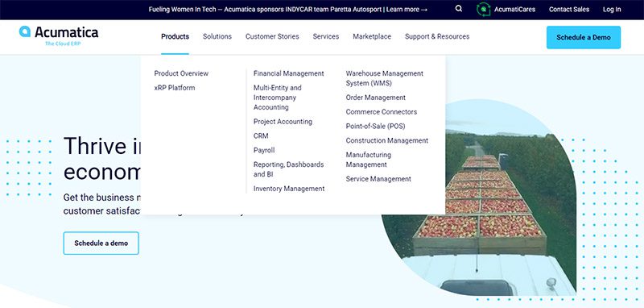
Task: Open the Solutions menu
Action: [217, 36]
